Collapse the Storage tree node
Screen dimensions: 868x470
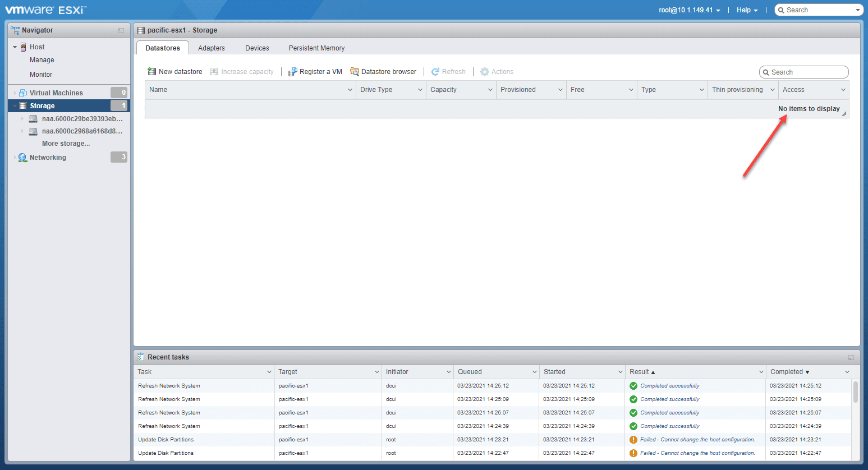click(15, 105)
